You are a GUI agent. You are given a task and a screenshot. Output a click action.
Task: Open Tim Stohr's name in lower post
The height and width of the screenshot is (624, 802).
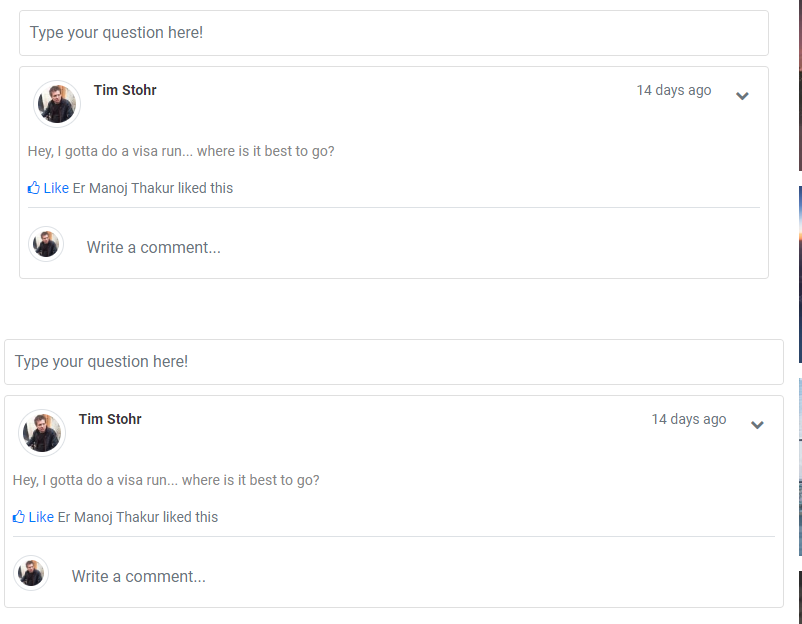[110, 419]
